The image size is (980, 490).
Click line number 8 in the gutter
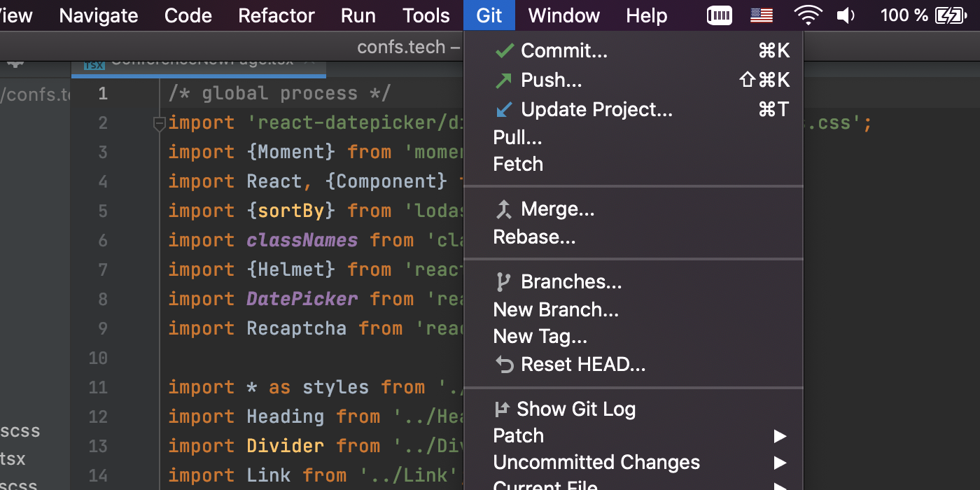pos(103,300)
